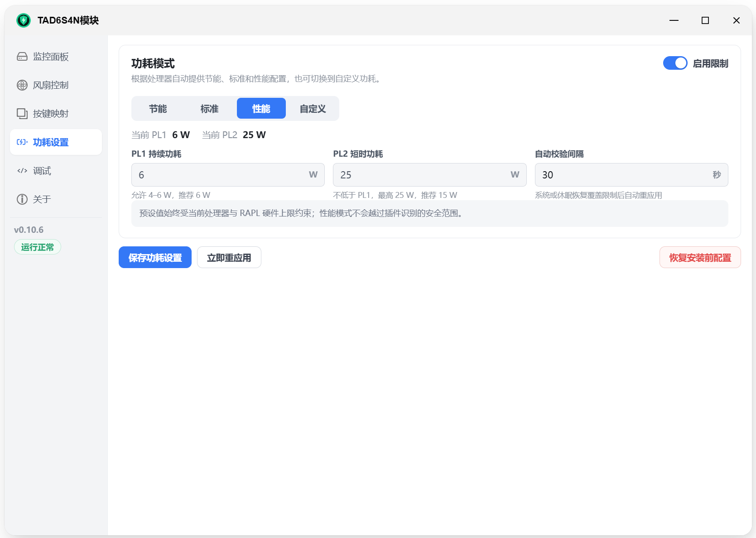Click the 监控面板 sidebar icon

coord(22,57)
